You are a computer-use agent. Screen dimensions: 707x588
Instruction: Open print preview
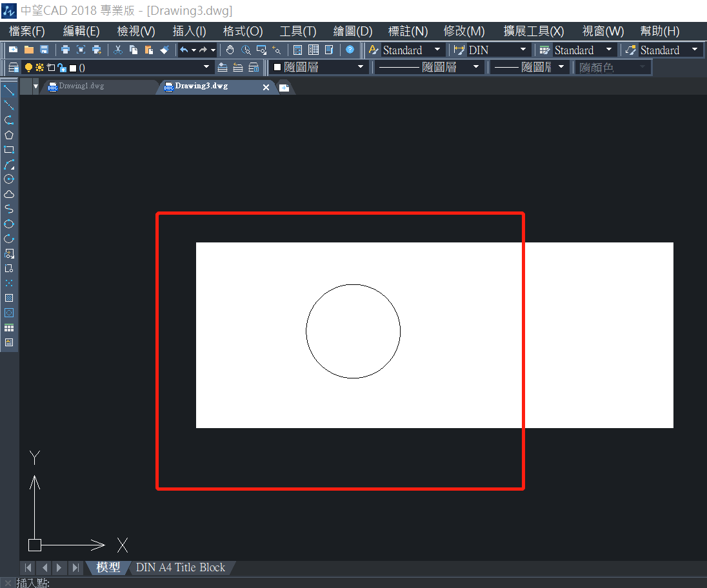pos(81,50)
